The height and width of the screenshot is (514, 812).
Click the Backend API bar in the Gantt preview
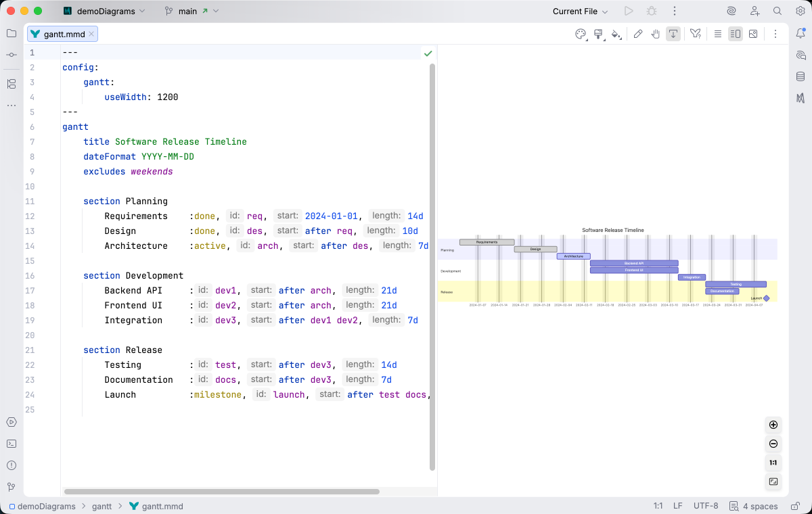pyautogui.click(x=634, y=263)
